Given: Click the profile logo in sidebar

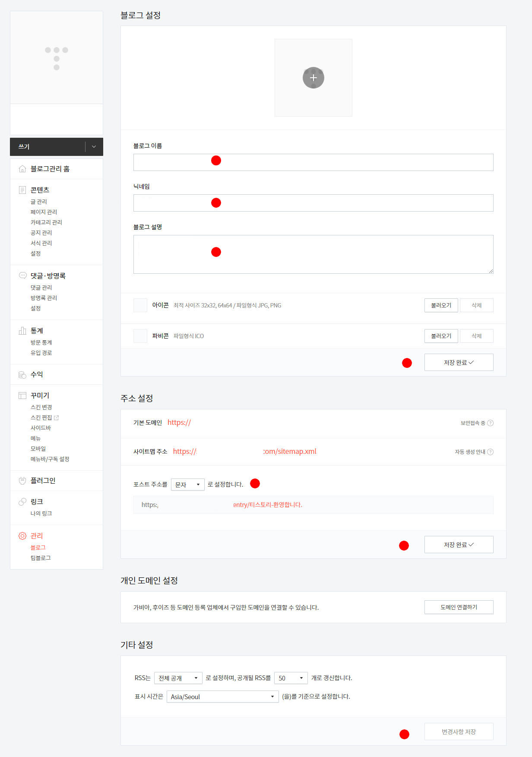Looking at the screenshot, I should coord(57,58).
